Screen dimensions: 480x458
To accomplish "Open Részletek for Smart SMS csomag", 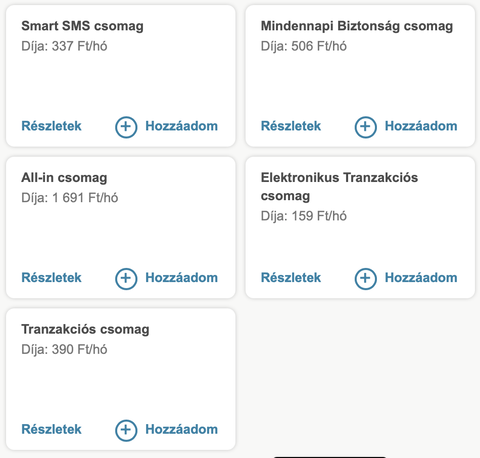I will tap(51, 126).
